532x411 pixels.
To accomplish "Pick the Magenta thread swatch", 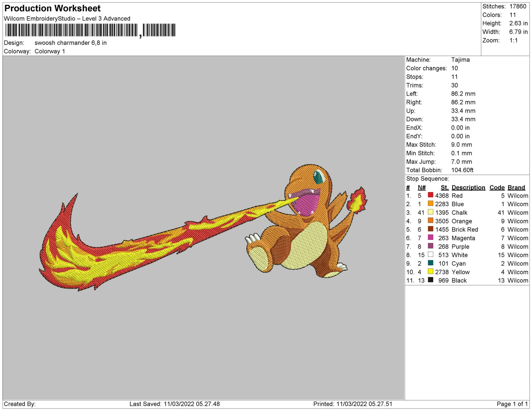I will tap(430, 238).
